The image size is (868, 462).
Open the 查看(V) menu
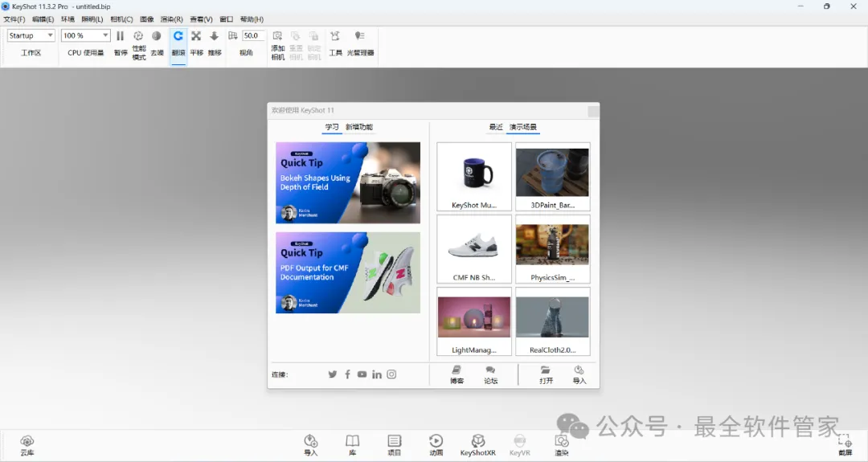(201, 19)
